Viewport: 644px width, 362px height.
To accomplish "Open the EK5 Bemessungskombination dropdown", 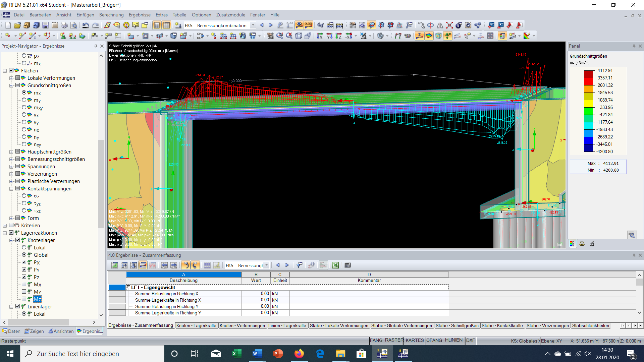I will coord(253,25).
